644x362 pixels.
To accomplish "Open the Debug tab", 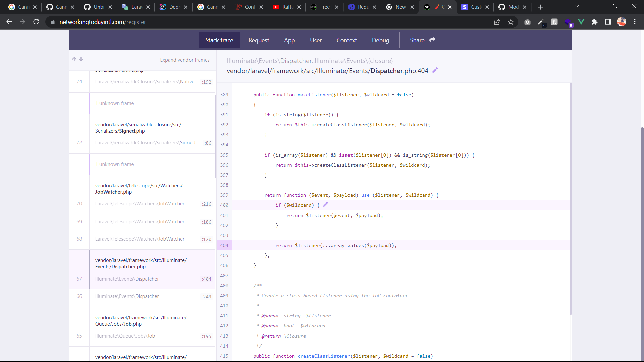I will click(380, 40).
